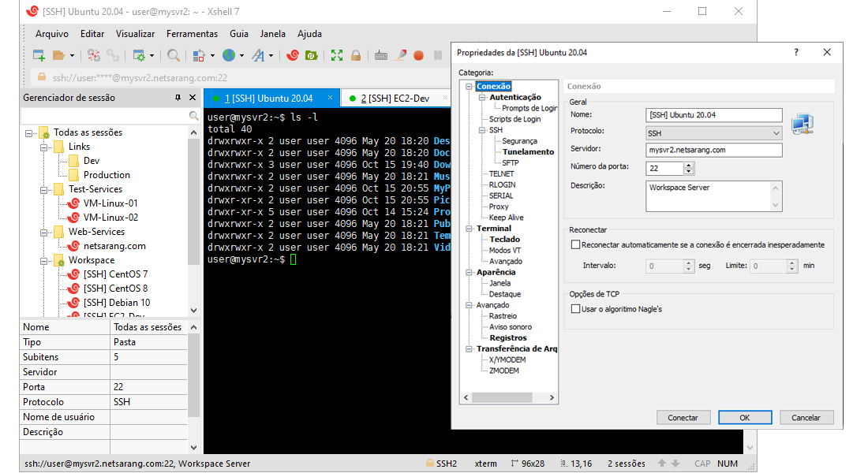Click the keyboard toolbar icon
The height and width of the screenshot is (473, 868).
click(381, 55)
